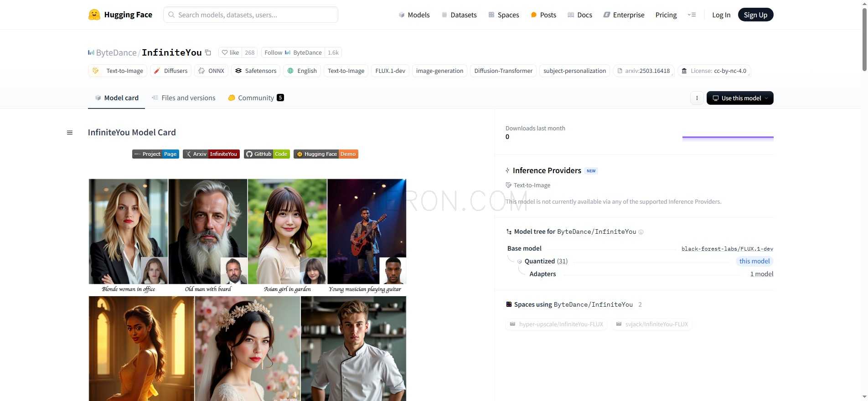Open the Models page

(414, 15)
